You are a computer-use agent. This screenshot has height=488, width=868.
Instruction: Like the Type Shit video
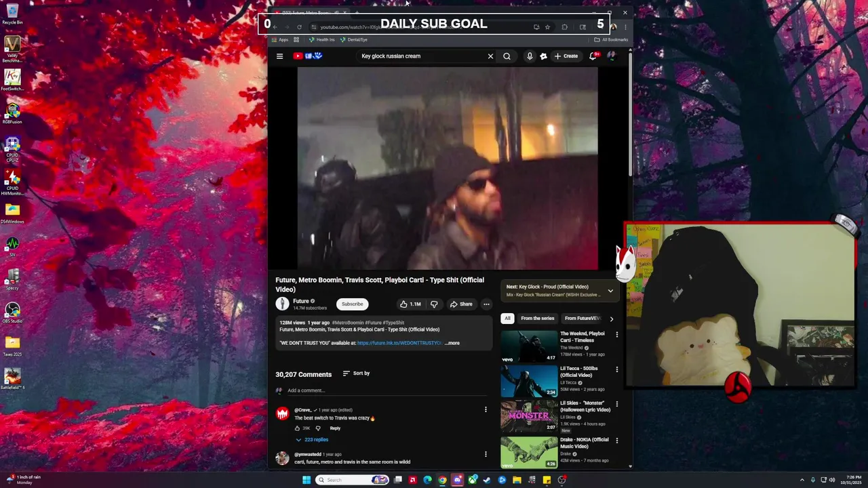coord(410,304)
